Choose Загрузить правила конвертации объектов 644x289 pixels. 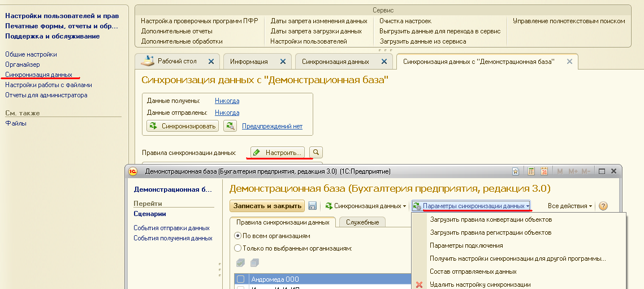click(x=491, y=219)
